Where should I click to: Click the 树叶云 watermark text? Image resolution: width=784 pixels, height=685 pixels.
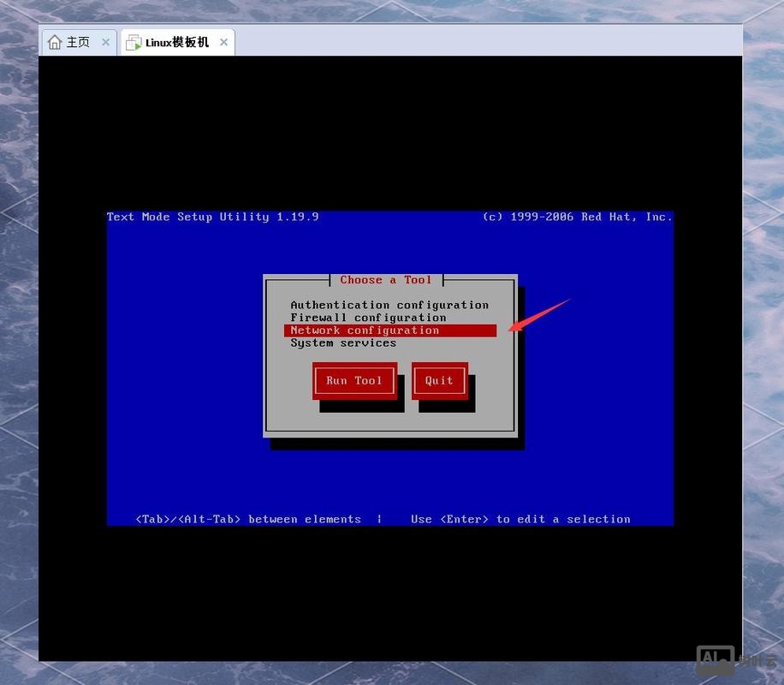tap(756, 661)
